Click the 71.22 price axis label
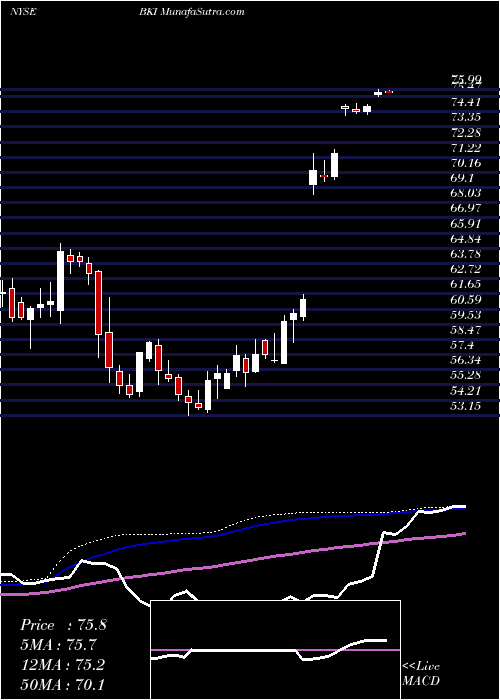Screen dimensions: 500x700 466,148
